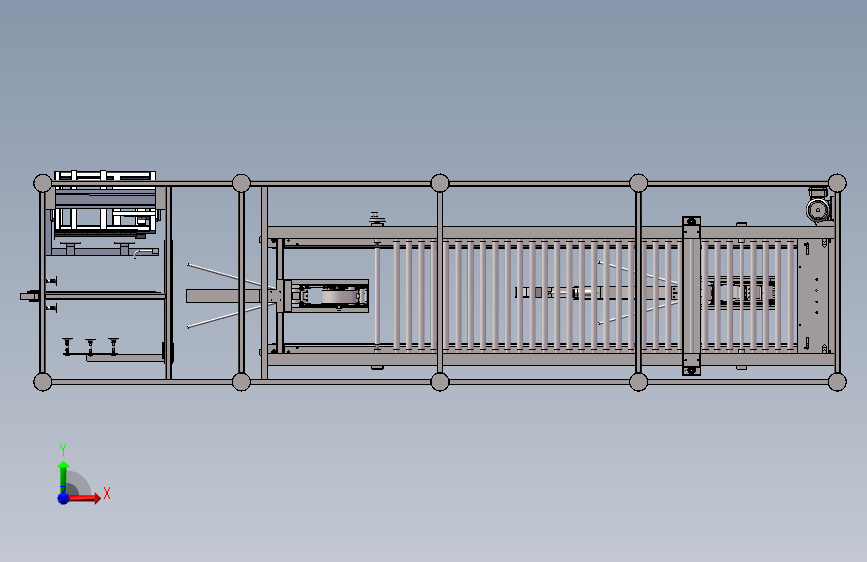Pick the vertical cross-bridge bracket spanning the roller conveyor
This screenshot has height=562, width=867.
691,296
